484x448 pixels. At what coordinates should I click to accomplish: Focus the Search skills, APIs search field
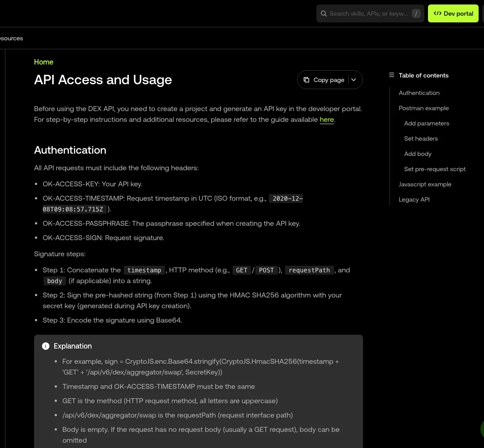(x=370, y=13)
